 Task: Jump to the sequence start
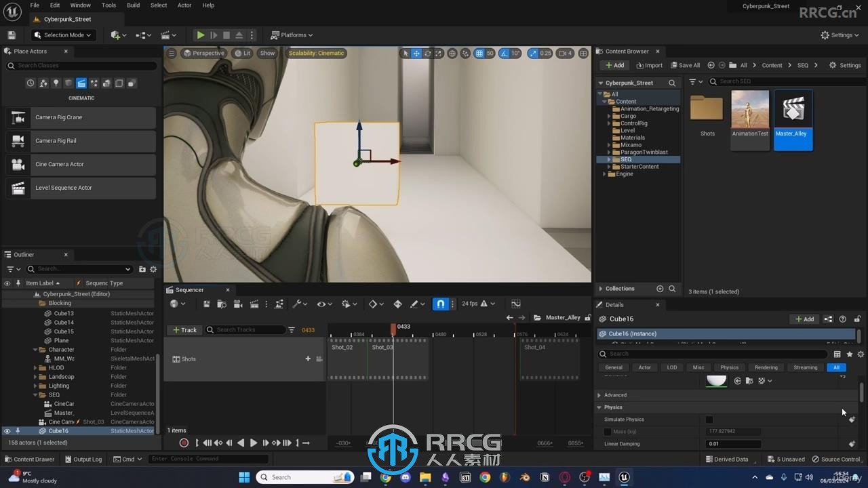point(207,443)
